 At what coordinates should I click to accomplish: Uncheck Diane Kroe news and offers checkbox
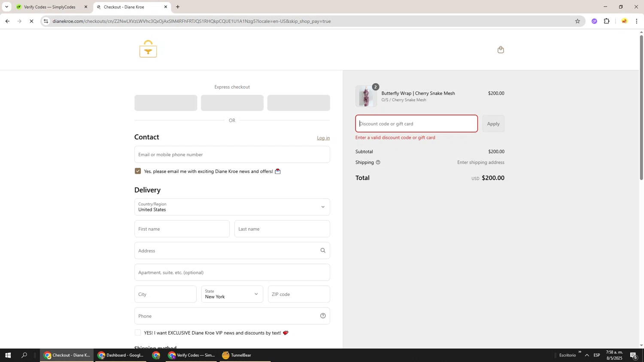[x=138, y=171]
